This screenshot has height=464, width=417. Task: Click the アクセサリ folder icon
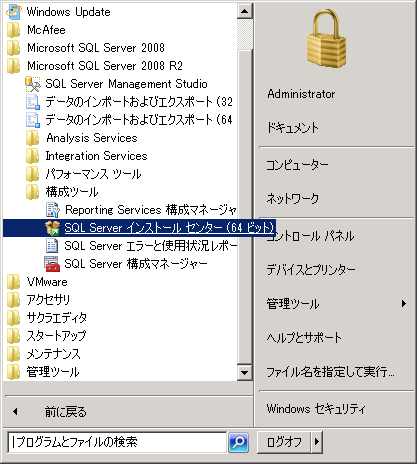(x=14, y=300)
